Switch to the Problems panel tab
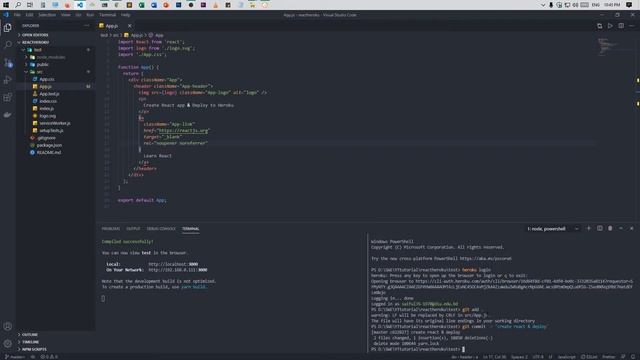Screen dimensions: 640x360 [111, 229]
